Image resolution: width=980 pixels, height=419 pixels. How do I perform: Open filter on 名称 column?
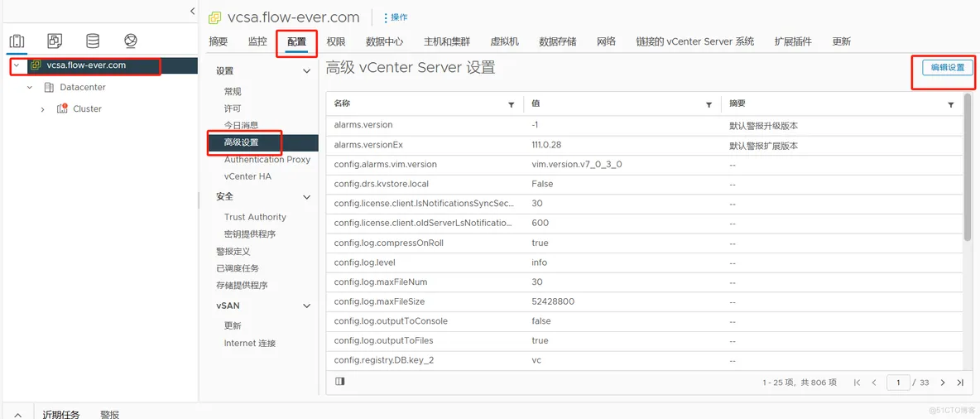(512, 105)
